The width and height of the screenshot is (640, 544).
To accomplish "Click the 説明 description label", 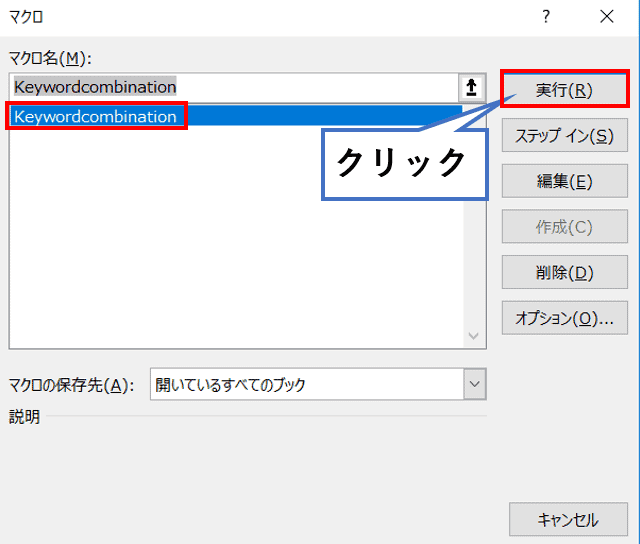I will [x=24, y=417].
